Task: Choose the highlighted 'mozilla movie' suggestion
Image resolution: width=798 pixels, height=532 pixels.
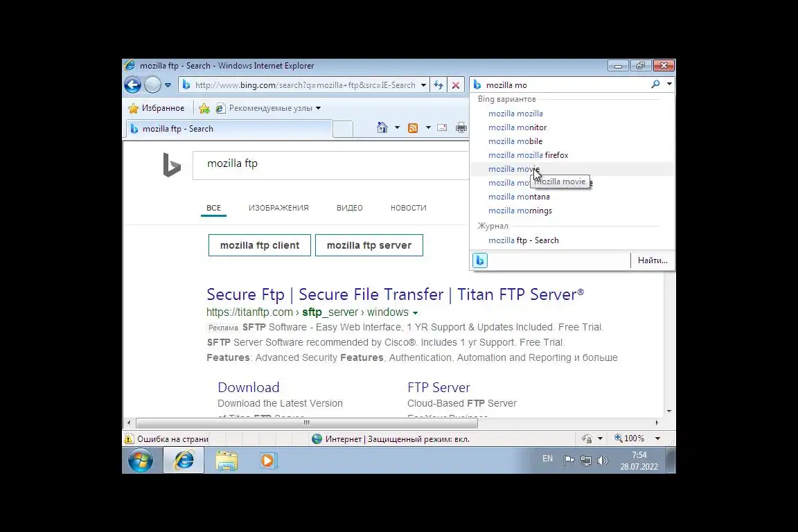Action: (573, 169)
